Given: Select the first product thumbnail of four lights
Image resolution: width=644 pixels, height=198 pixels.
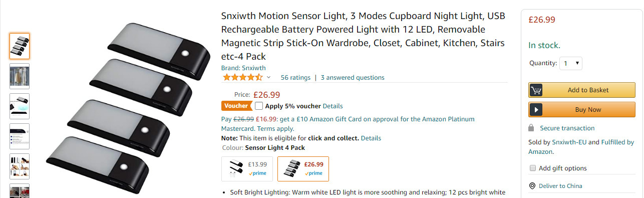Looking at the screenshot, I should 20,46.
